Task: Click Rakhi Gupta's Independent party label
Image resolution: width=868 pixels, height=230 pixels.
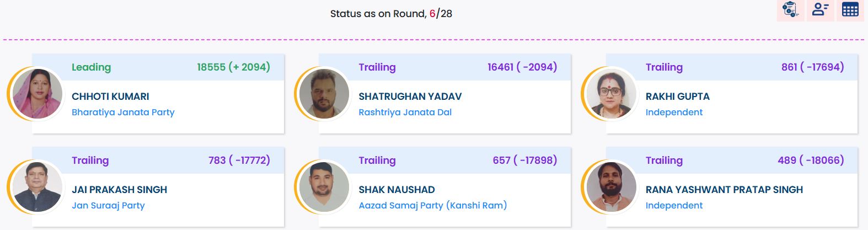Action: [x=674, y=112]
